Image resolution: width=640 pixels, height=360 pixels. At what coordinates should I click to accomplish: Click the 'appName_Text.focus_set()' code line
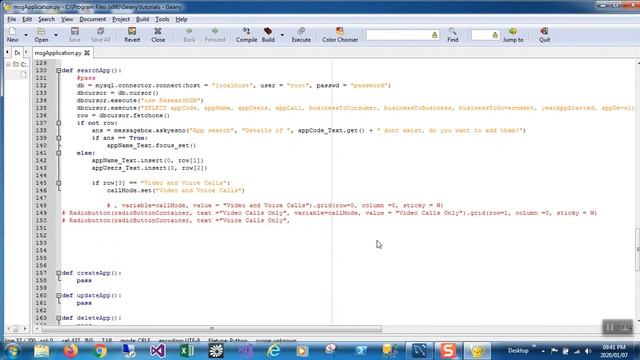click(151, 145)
